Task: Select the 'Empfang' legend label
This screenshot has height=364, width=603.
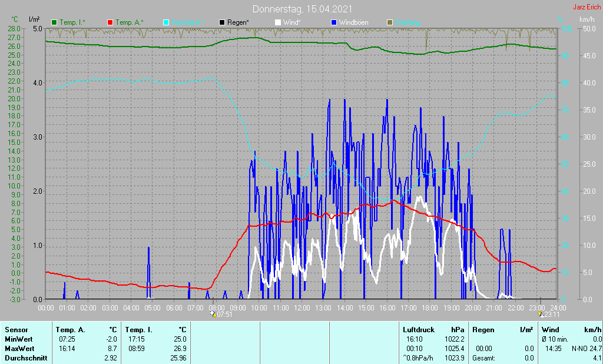Action: [x=407, y=23]
